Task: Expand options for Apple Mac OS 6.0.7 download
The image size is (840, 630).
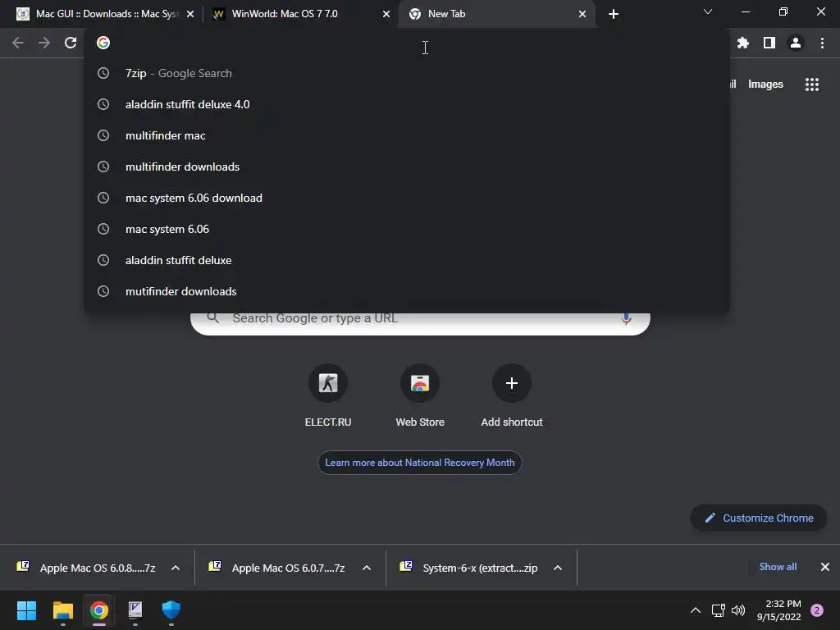Action: click(367, 568)
